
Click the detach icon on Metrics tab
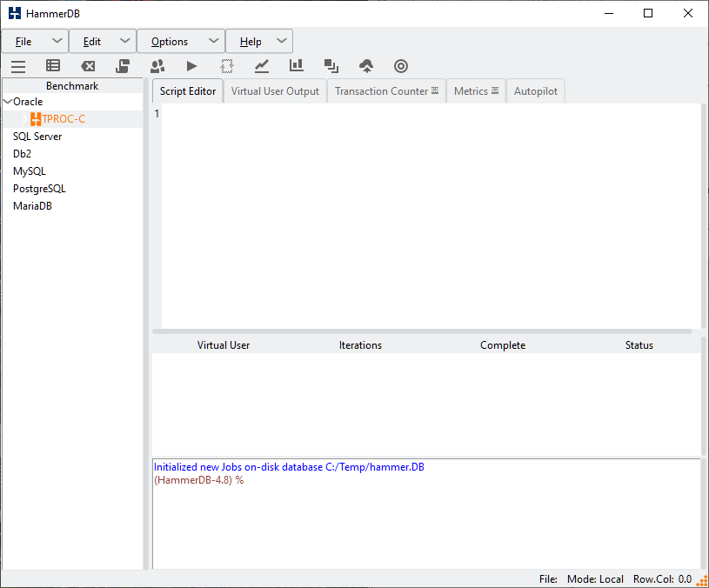pyautogui.click(x=495, y=90)
